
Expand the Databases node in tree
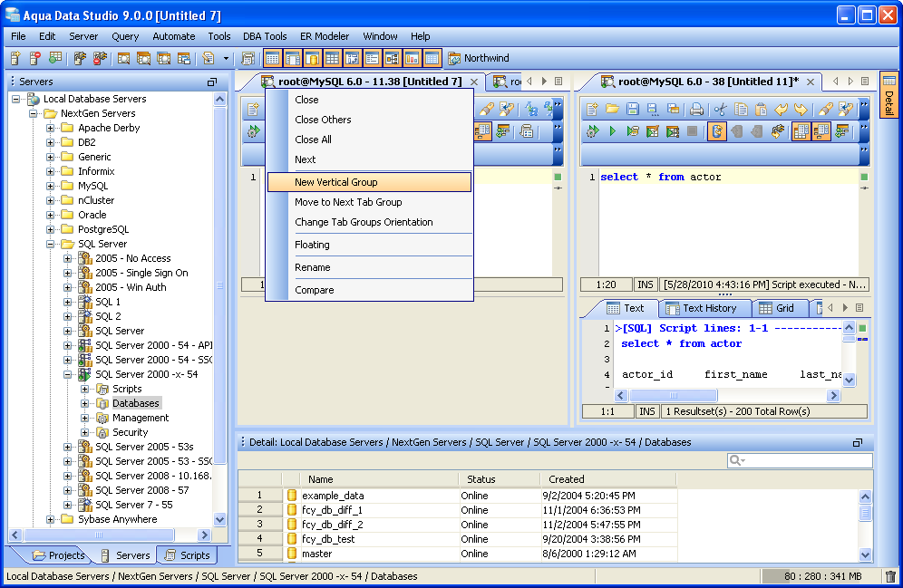point(85,403)
